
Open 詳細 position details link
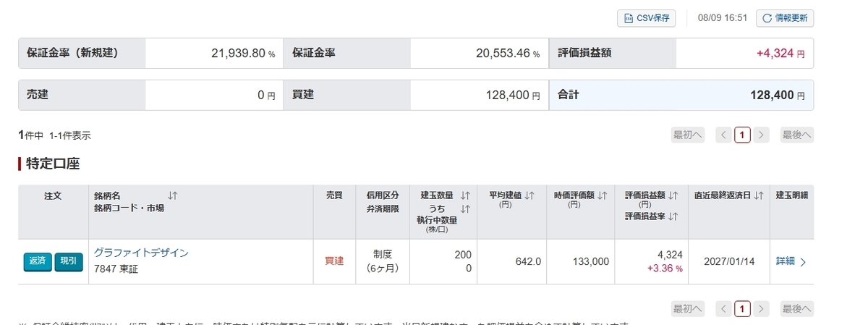tap(791, 261)
